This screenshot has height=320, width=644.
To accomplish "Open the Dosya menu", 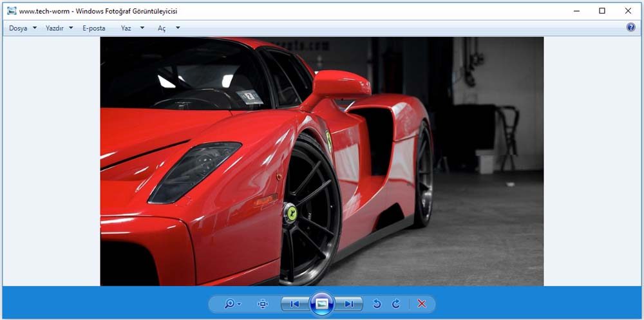I will [18, 28].
